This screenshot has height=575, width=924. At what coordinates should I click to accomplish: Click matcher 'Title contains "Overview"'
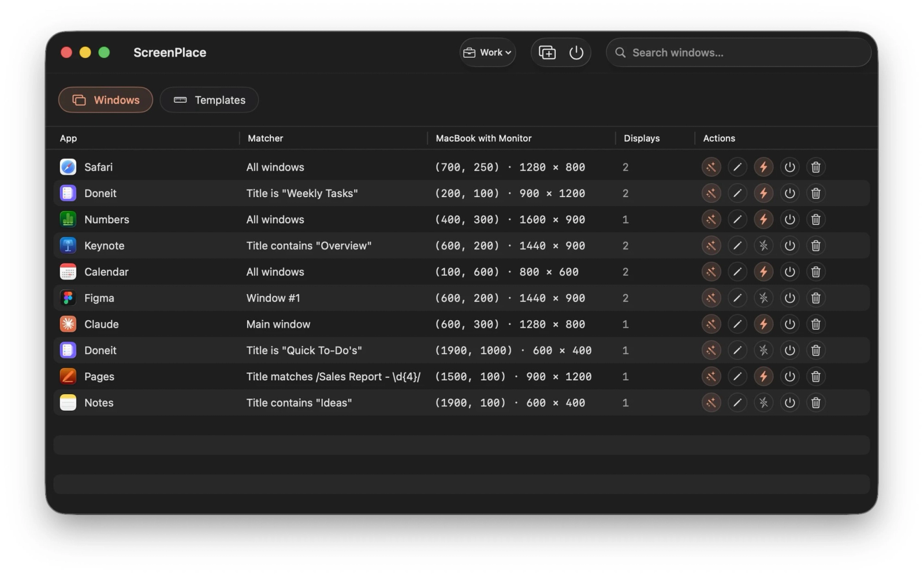[x=309, y=246]
